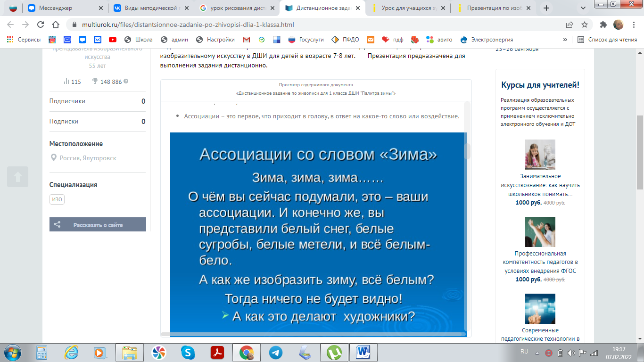The height and width of the screenshot is (362, 644).
Task: Open the Подписчики row
Action: tap(97, 101)
